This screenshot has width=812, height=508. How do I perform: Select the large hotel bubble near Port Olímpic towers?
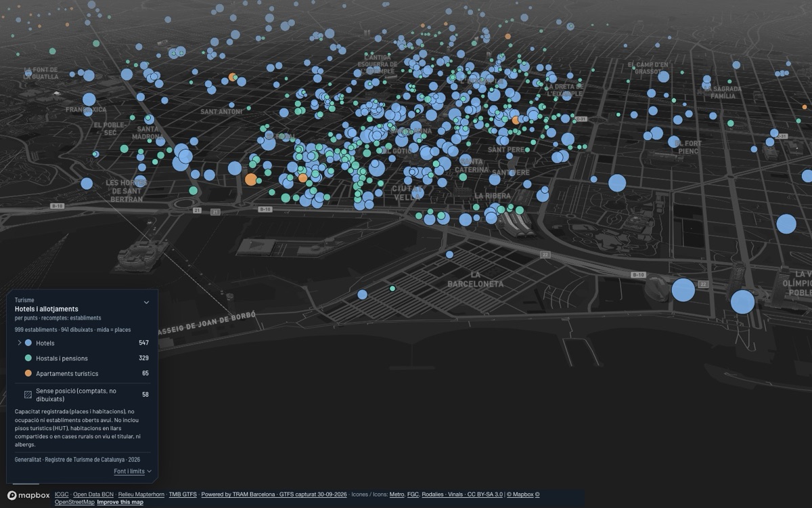point(742,302)
